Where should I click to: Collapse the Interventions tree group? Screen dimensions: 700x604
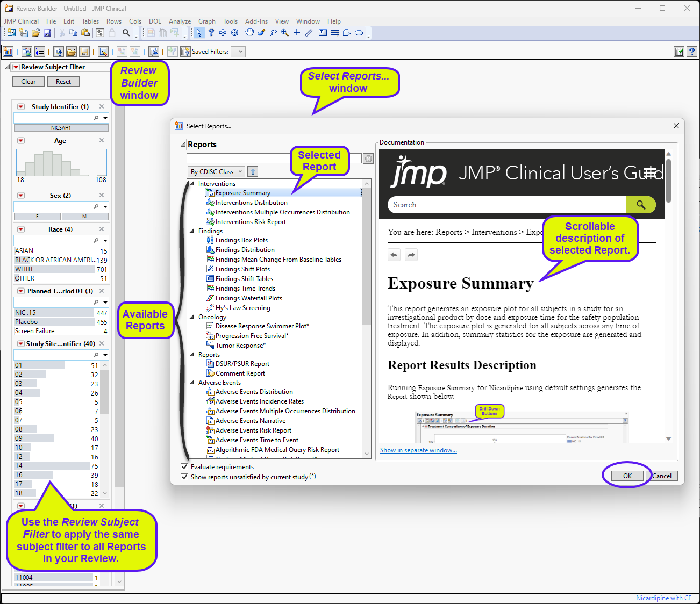coord(192,184)
